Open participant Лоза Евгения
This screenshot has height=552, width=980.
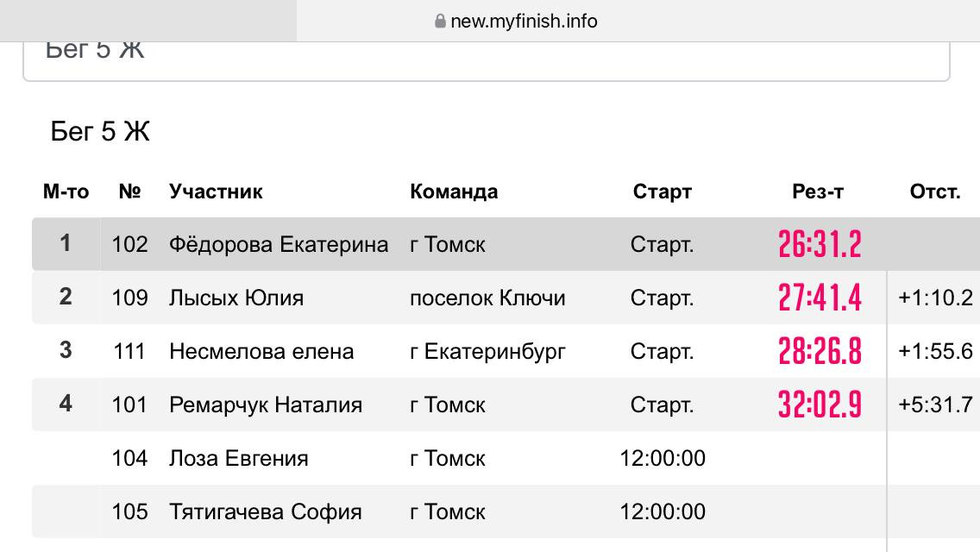239,458
